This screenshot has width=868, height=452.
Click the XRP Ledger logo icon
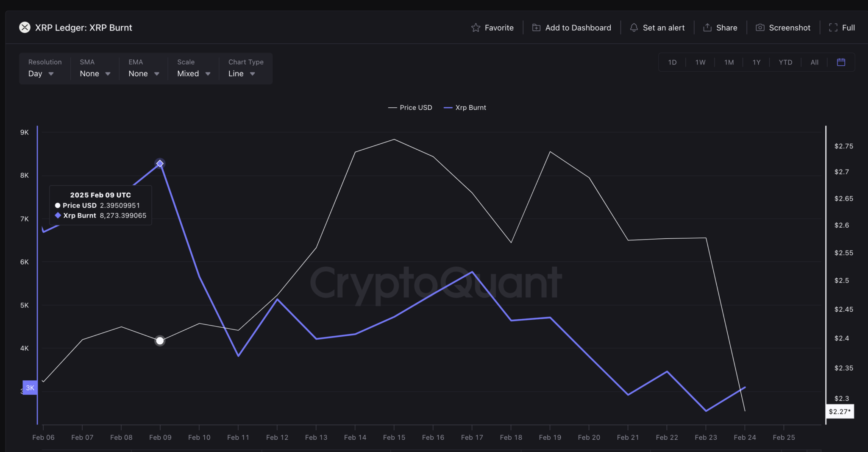[x=25, y=27]
